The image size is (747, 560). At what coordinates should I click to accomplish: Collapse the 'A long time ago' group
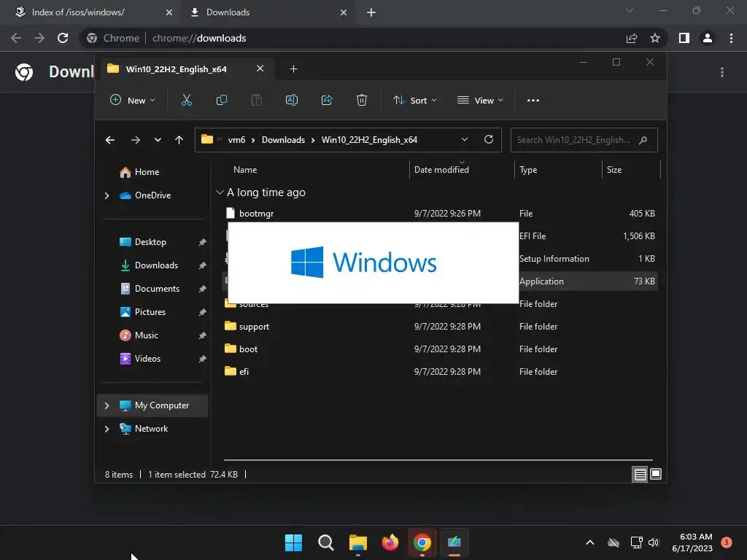tap(220, 192)
